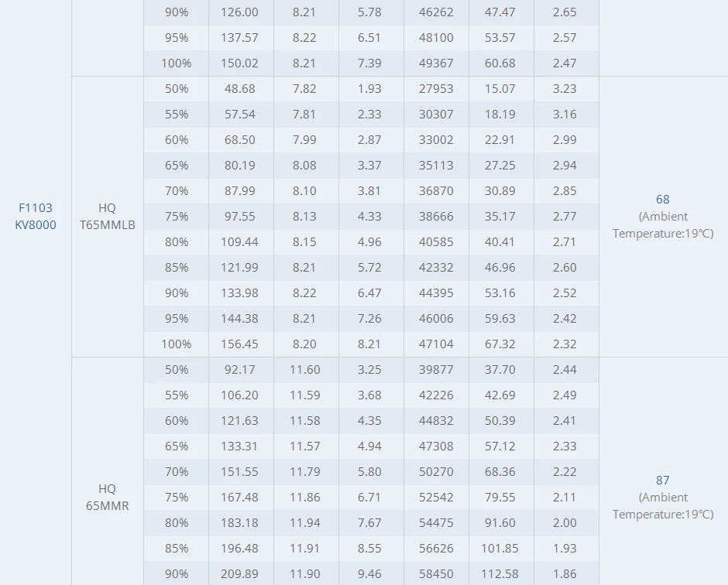Viewport: 728px width, 585px height.
Task: Click thrust value 156.45
Action: (239, 344)
